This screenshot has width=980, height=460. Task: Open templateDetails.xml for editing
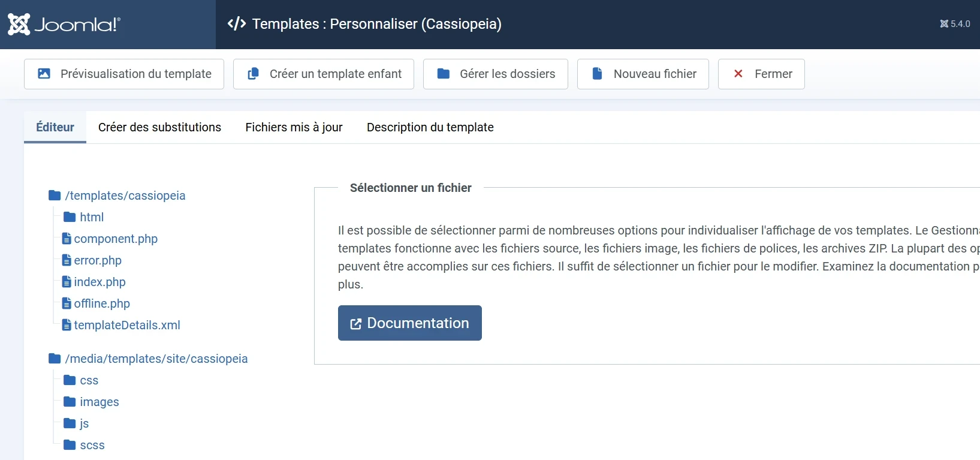coord(127,324)
